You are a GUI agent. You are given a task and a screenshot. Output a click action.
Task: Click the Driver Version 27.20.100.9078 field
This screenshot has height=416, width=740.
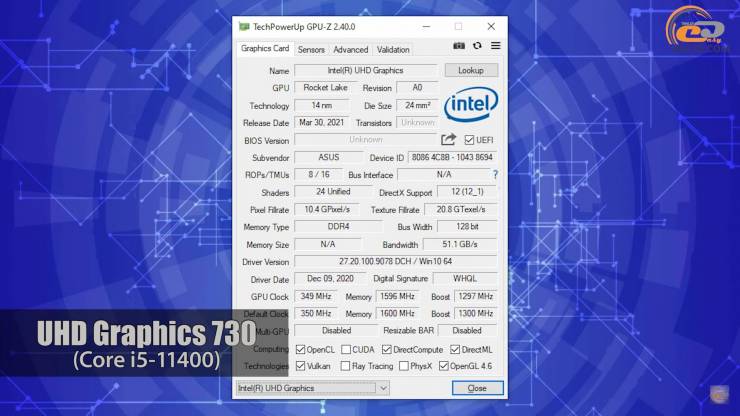click(x=395, y=261)
